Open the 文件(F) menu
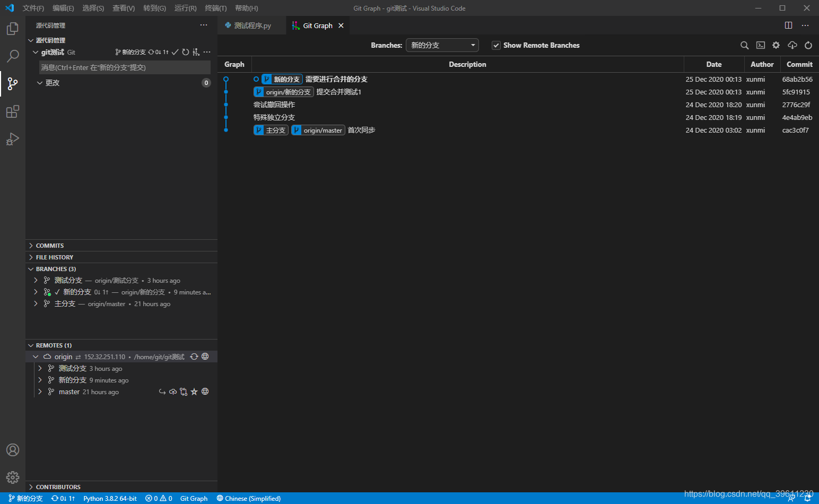The width and height of the screenshot is (819, 504). click(33, 8)
